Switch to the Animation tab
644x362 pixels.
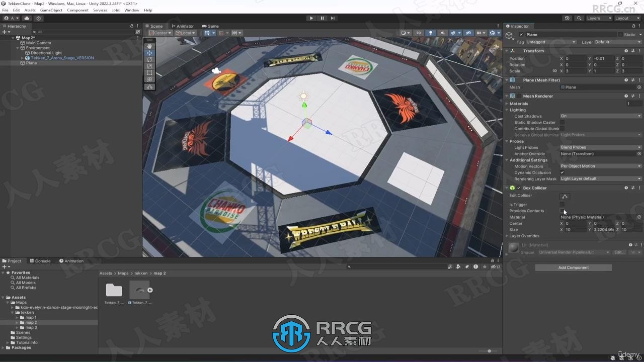[71, 261]
